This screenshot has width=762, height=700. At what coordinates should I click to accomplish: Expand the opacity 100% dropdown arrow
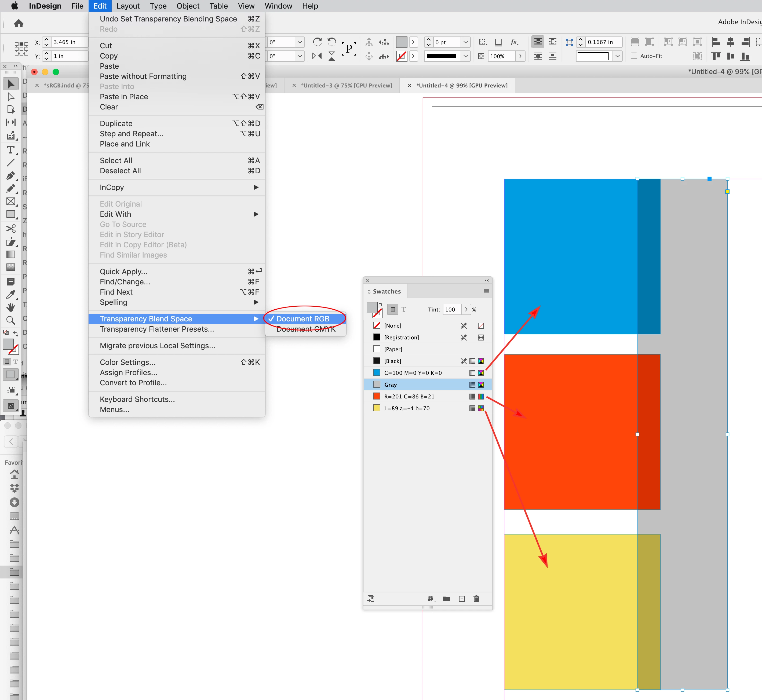click(520, 56)
